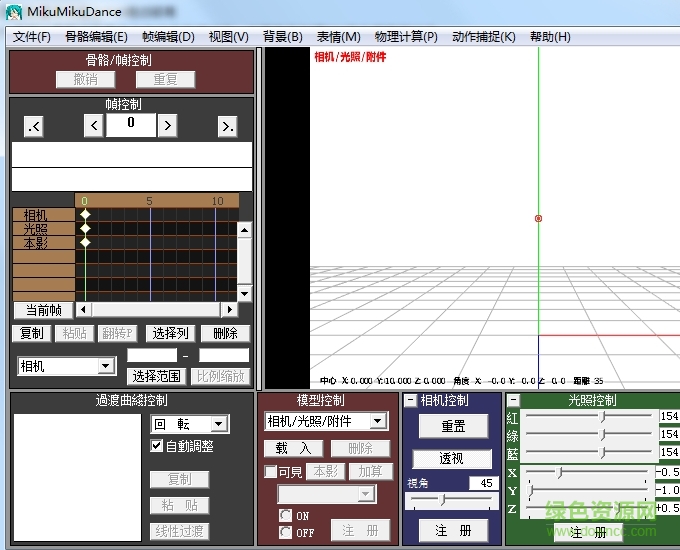The height and width of the screenshot is (550, 680).
Task: Click the 载入 load model button
Action: point(294,448)
